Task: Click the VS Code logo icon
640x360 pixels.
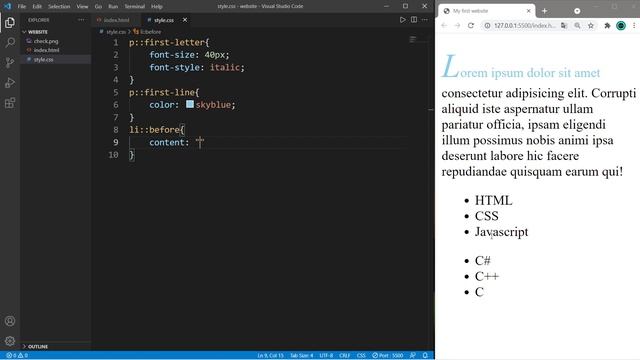Action: tap(7, 6)
